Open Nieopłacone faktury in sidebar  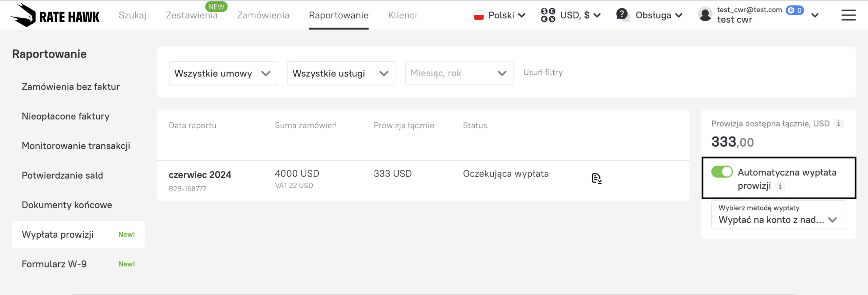coord(65,116)
